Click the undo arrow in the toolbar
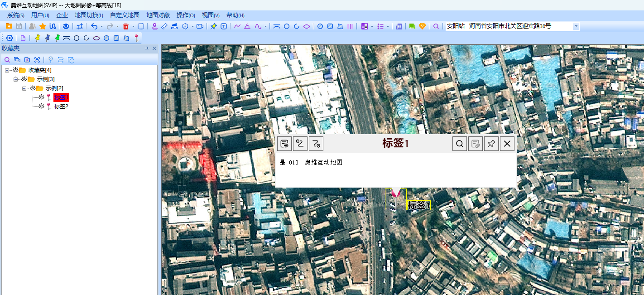The width and height of the screenshot is (644, 295). pyautogui.click(x=94, y=26)
